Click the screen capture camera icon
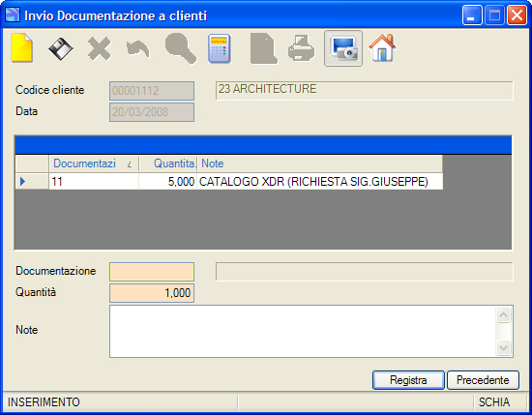Viewport: 532px width, 415px height. point(343,48)
